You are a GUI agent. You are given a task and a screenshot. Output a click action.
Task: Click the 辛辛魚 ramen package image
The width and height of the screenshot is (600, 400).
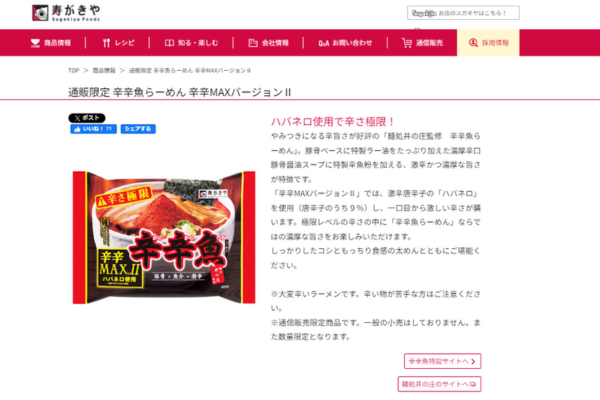(164, 237)
